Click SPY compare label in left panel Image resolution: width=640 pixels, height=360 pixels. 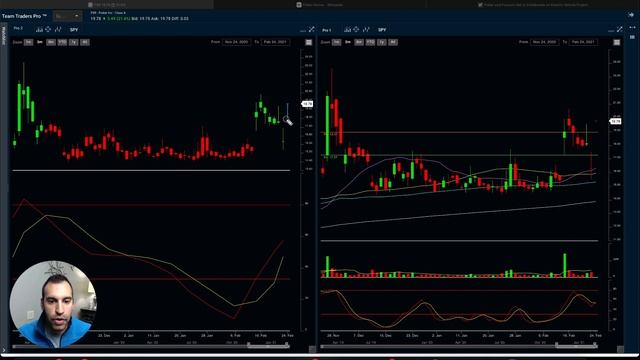point(74,30)
